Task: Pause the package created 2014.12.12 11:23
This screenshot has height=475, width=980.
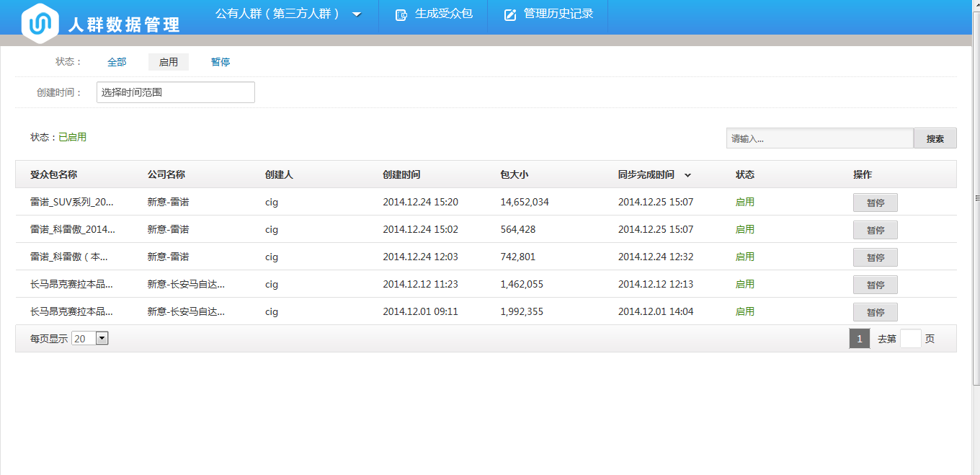Action: tap(876, 285)
